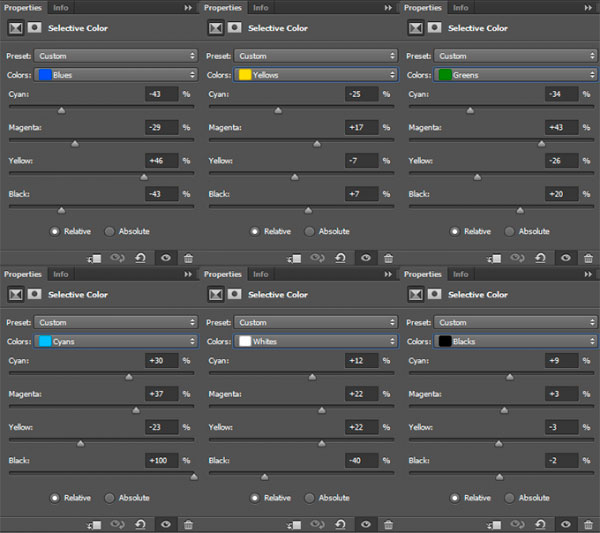Open the Colors dropdown showing Whites
The width and height of the screenshot is (600, 533).
pyautogui.click(x=316, y=341)
